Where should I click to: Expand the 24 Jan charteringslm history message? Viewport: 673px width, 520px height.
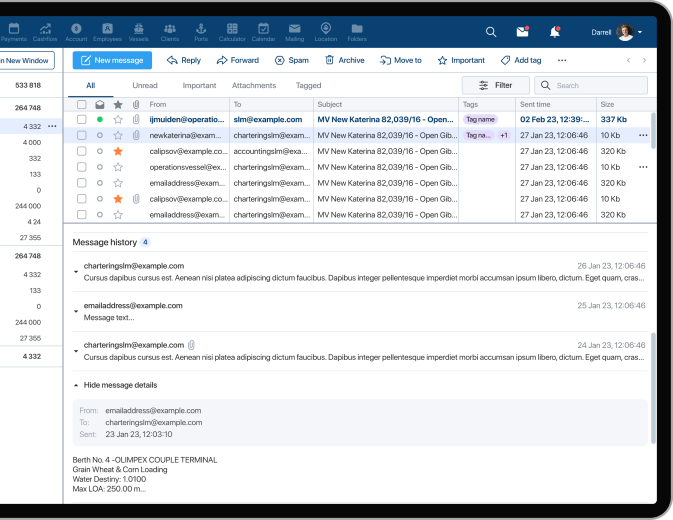76,351
